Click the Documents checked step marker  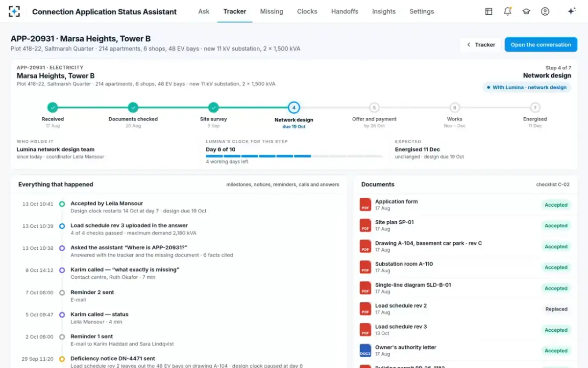coord(133,107)
